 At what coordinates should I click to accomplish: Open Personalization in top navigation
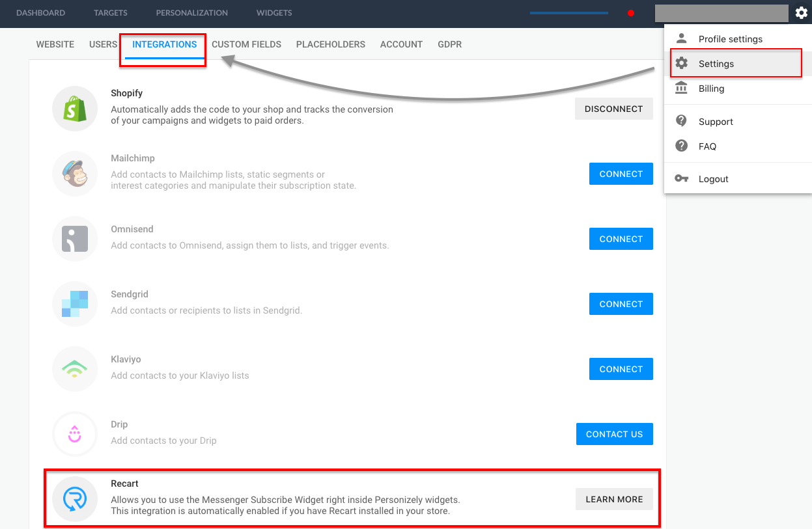(192, 13)
